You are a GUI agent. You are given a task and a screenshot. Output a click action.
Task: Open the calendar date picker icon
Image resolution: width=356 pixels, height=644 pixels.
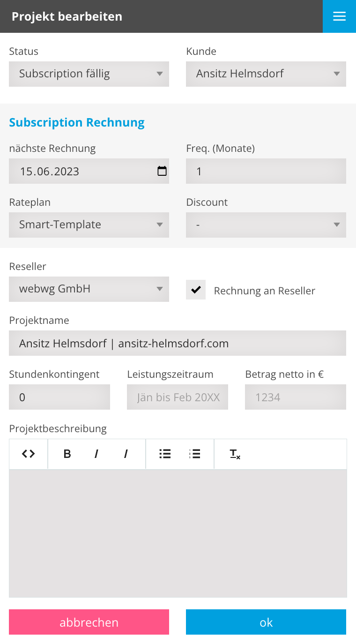point(162,171)
